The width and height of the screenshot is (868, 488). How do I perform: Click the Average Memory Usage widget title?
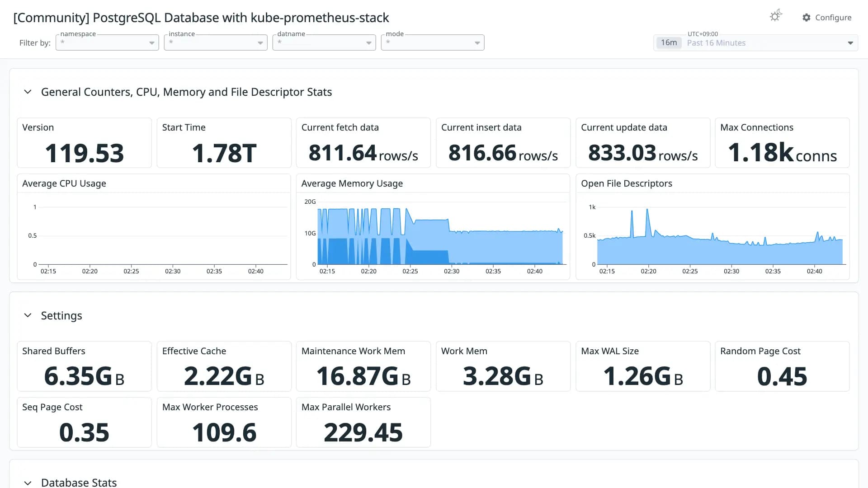pyautogui.click(x=352, y=183)
